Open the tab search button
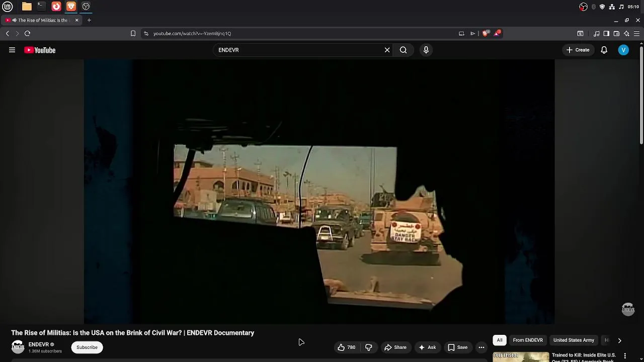Screen dimensions: 644x362 tap(580, 34)
